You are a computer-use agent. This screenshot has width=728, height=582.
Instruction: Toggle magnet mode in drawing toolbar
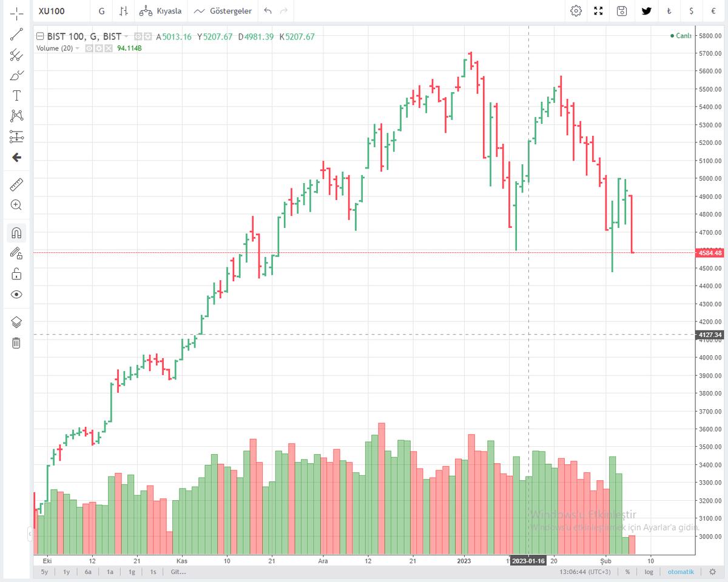tap(16, 233)
